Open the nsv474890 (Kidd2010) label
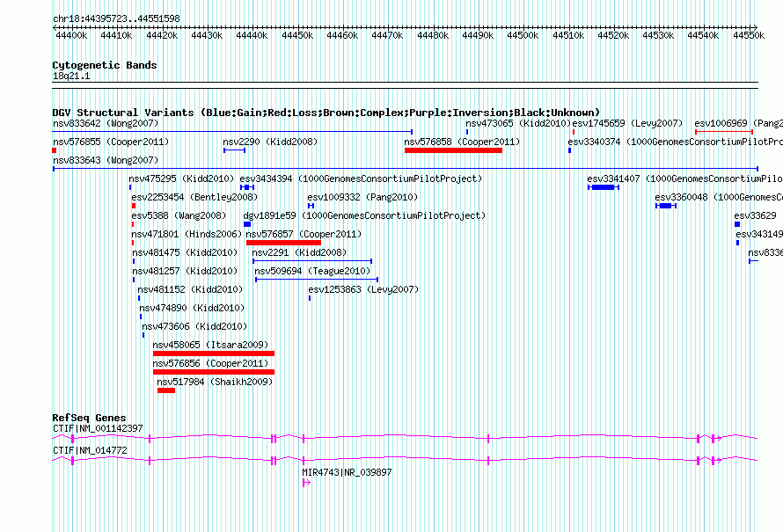The width and height of the screenshot is (783, 532). point(193,308)
